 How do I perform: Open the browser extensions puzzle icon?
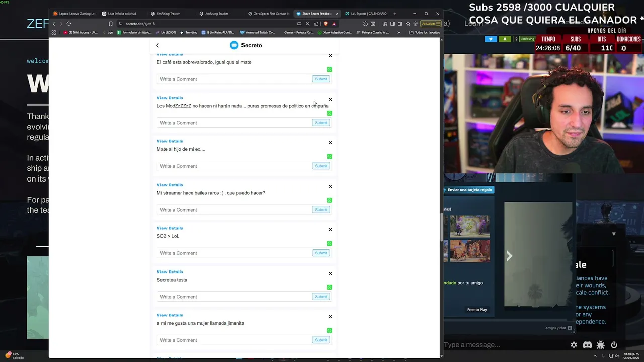(365, 24)
